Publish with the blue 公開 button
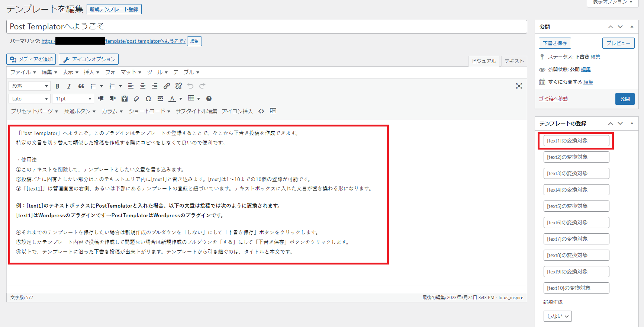Screen dimensions: 644x327 625,99
